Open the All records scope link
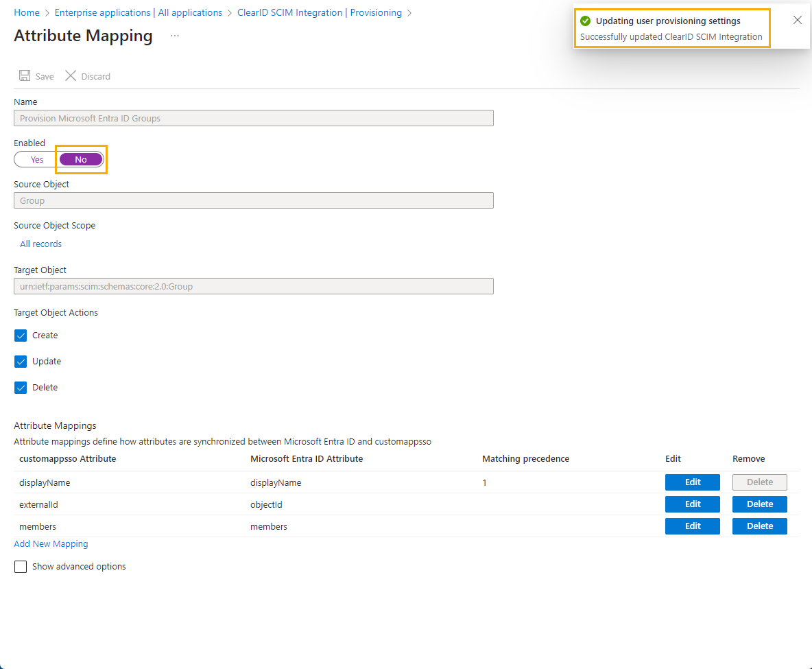 [40, 244]
